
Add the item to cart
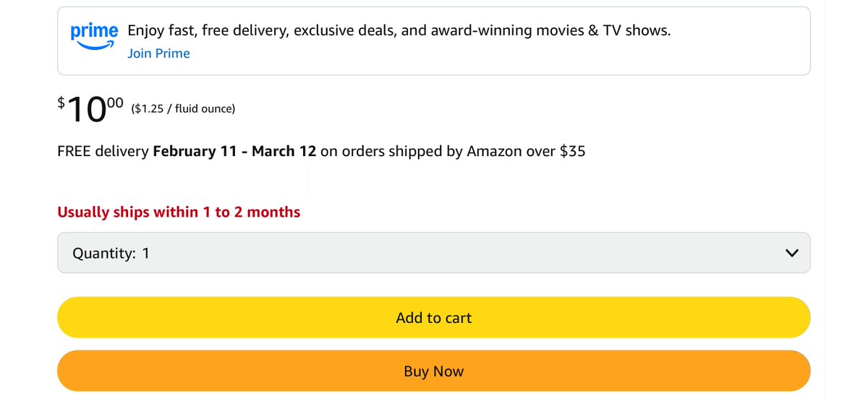click(433, 317)
